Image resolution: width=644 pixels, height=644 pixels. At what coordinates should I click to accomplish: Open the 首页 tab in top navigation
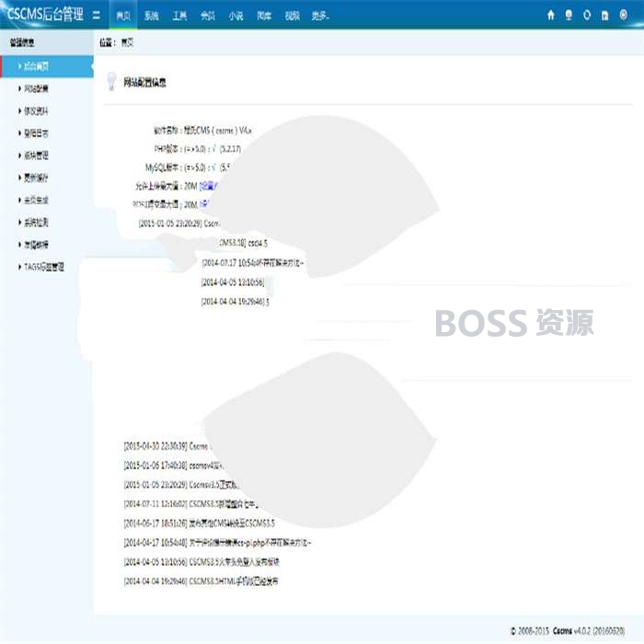[x=123, y=16]
